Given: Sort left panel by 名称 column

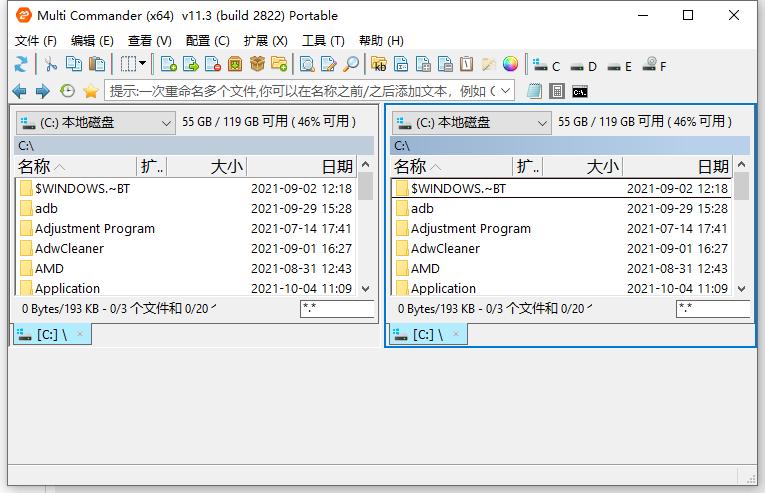Looking at the screenshot, I should coord(76,166).
